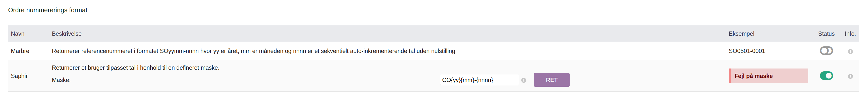This screenshot has width=868, height=101.
Task: Select the Saphir name cell
Action: tap(19, 76)
